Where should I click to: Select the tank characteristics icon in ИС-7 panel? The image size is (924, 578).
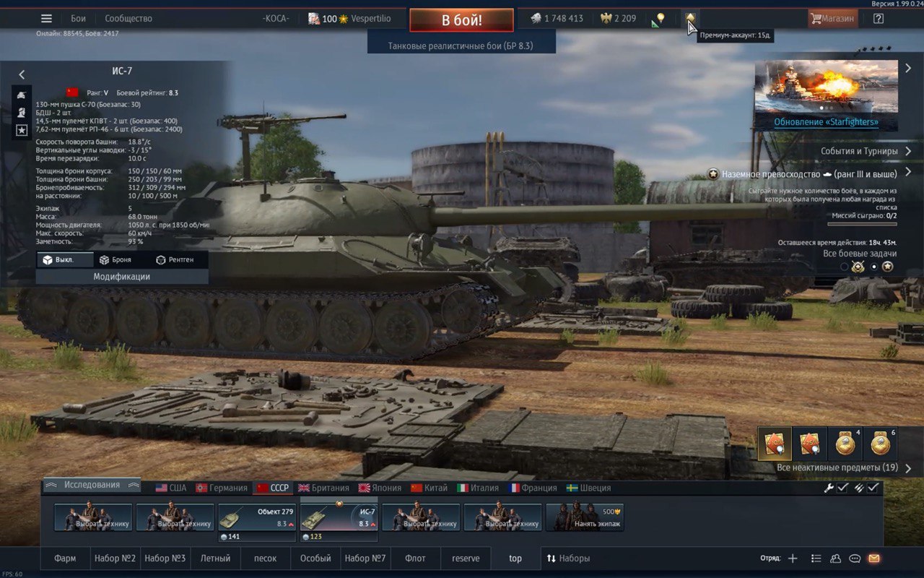[22, 95]
